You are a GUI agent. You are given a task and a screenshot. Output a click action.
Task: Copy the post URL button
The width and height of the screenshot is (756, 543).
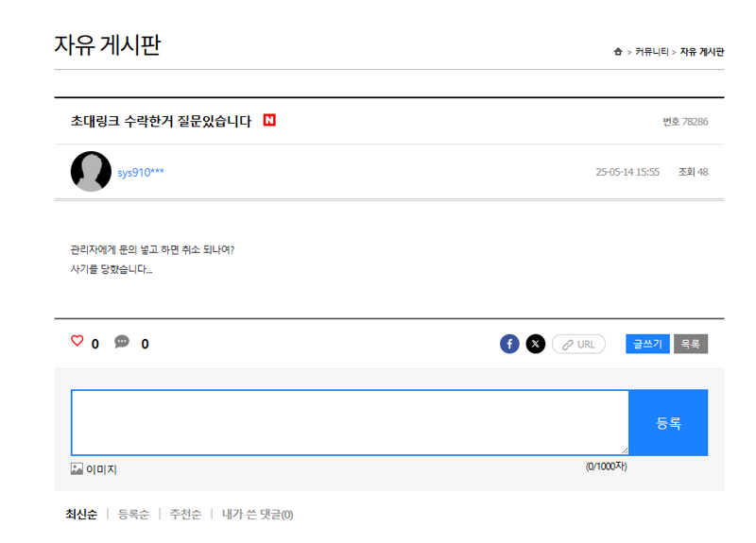(x=578, y=344)
